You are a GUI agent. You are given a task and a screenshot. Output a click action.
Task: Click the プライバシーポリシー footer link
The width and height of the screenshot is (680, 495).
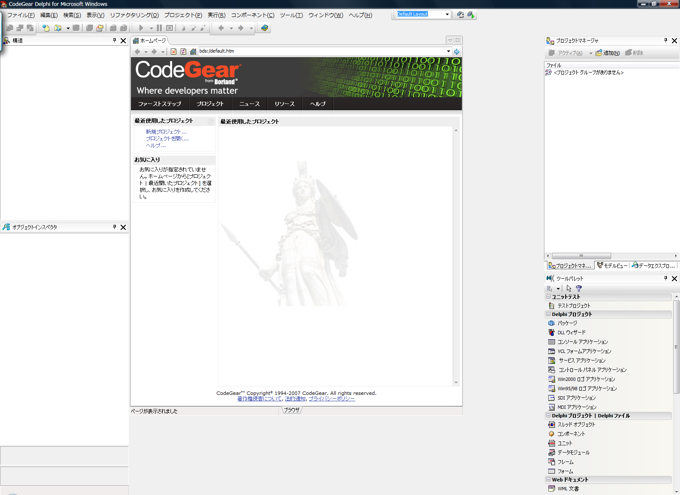click(332, 399)
